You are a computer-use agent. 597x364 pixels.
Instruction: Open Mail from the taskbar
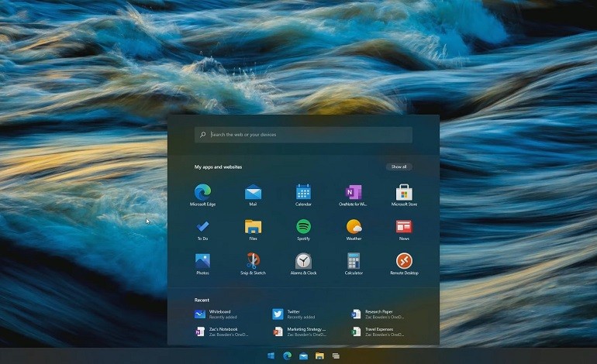tap(303, 356)
